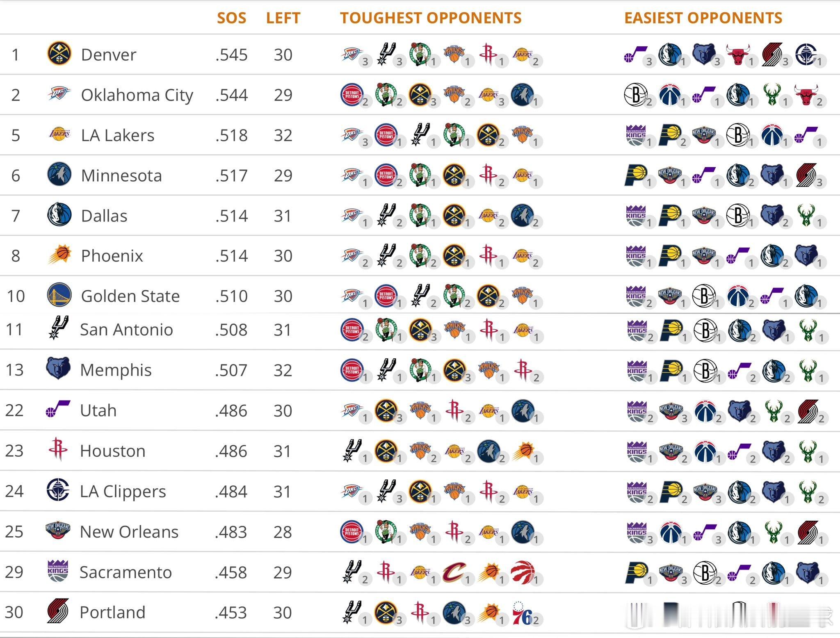This screenshot has height=638, width=840.
Task: Select the Cavaliers logo in Sacramento's row
Action: click(454, 572)
